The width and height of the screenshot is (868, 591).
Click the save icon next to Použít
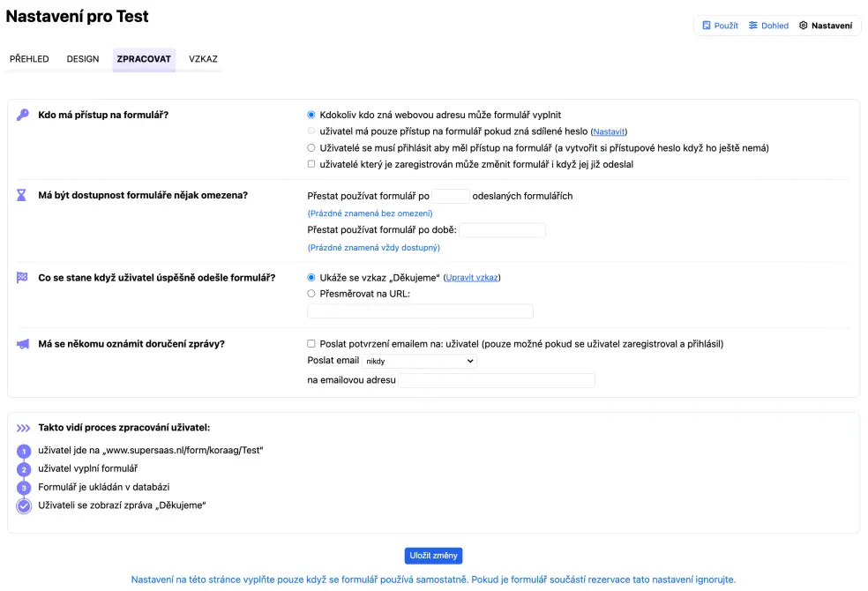tap(707, 26)
